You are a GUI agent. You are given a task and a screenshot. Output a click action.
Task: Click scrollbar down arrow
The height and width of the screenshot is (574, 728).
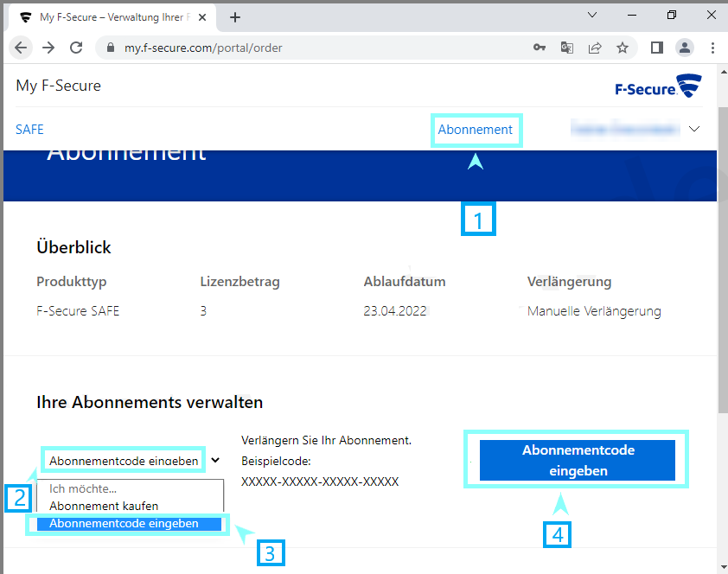coord(723,567)
